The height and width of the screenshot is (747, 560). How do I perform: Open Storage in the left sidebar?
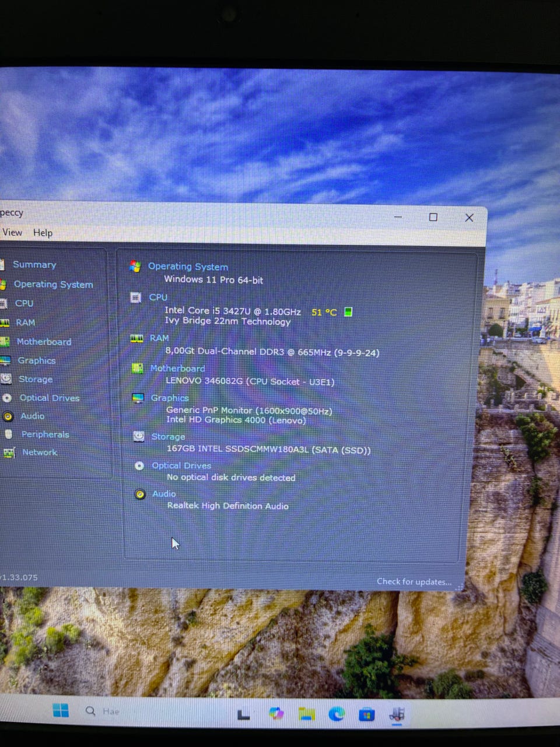pos(36,379)
